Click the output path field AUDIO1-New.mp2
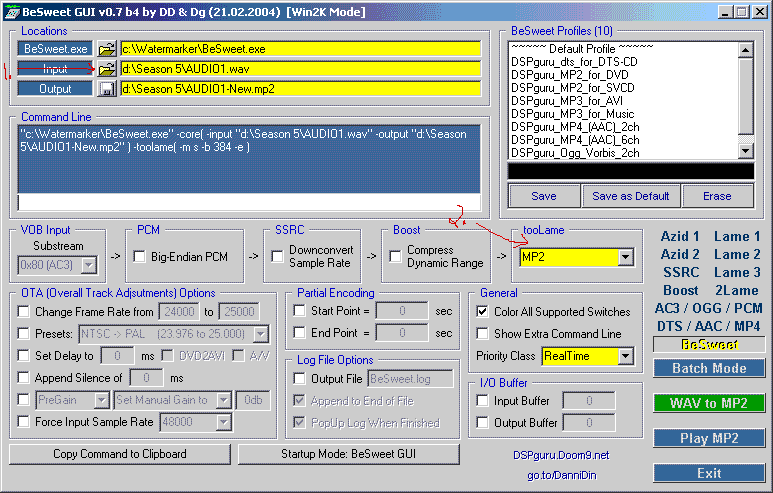The width and height of the screenshot is (773, 493). coord(300,89)
